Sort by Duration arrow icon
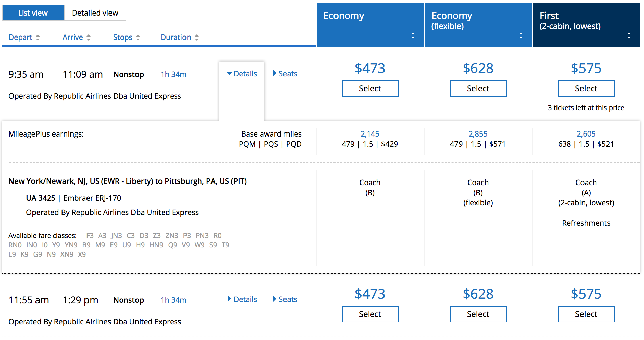This screenshot has width=644, height=340. pos(197,38)
